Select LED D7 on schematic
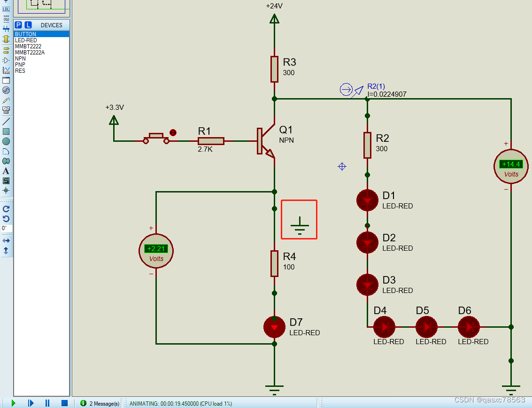The width and height of the screenshot is (532, 408). tap(275, 327)
